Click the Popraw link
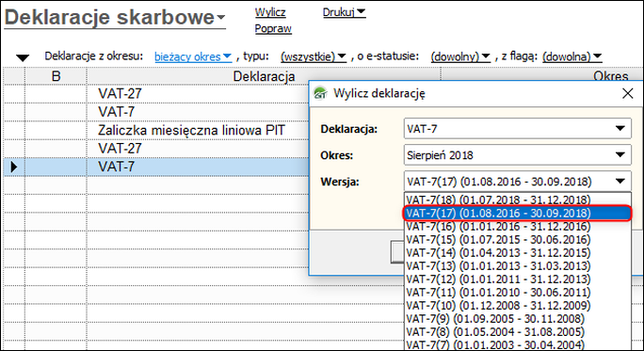 [273, 29]
